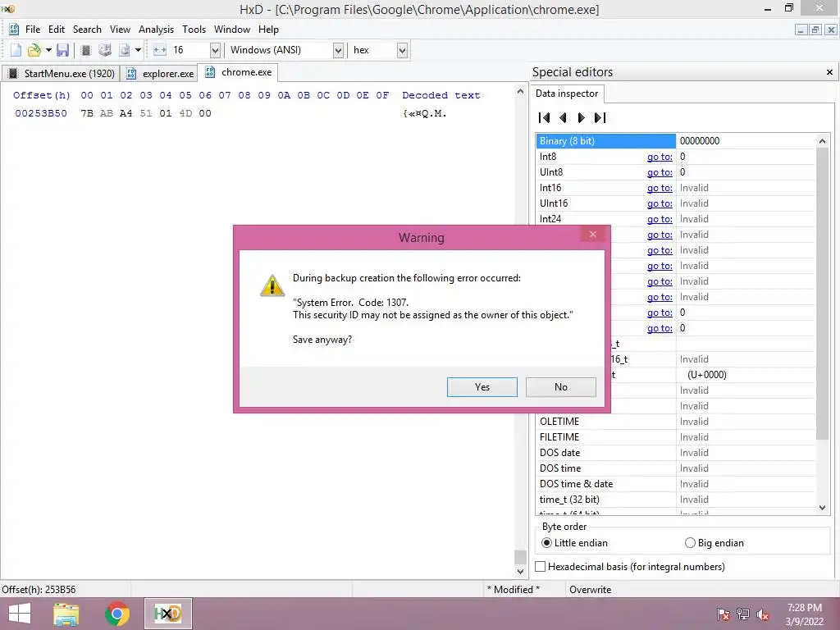Click the muted volume tray icon
This screenshot has height=630, width=840.
pyautogui.click(x=763, y=614)
